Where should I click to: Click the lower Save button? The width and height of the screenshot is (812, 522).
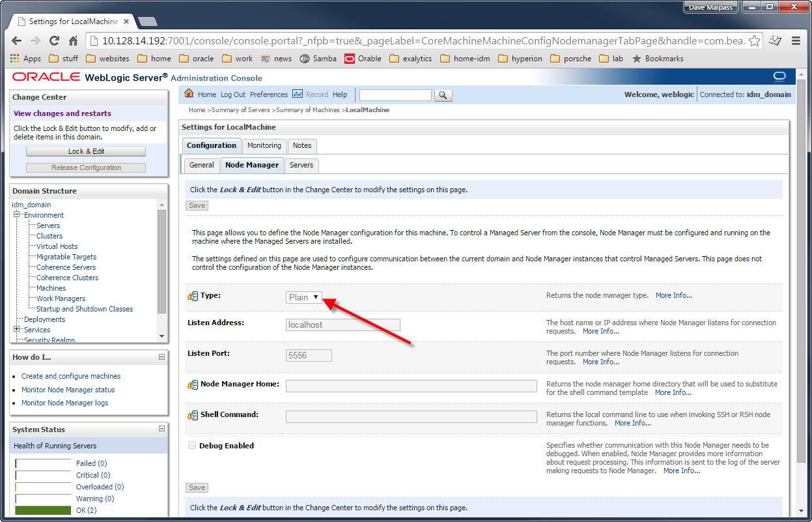click(x=197, y=487)
